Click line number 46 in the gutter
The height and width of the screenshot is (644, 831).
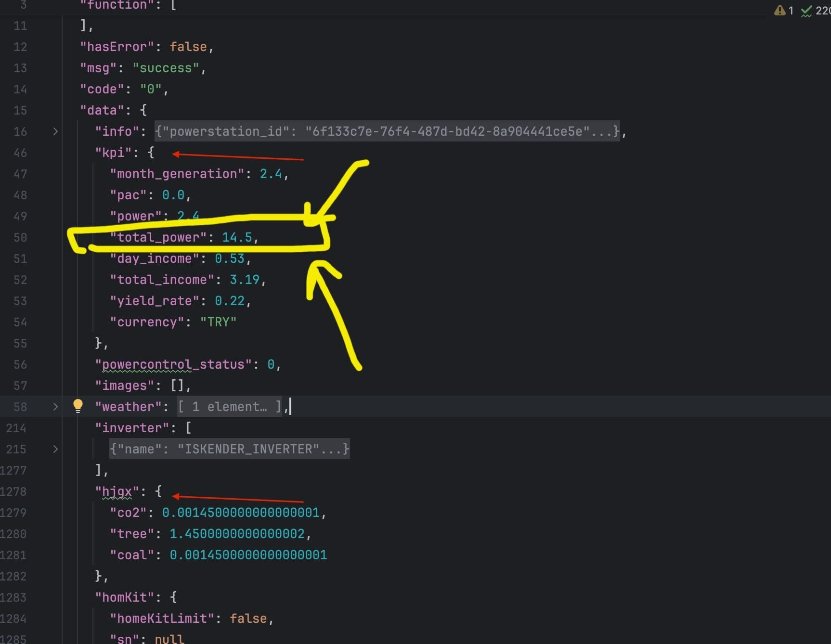pyautogui.click(x=20, y=153)
